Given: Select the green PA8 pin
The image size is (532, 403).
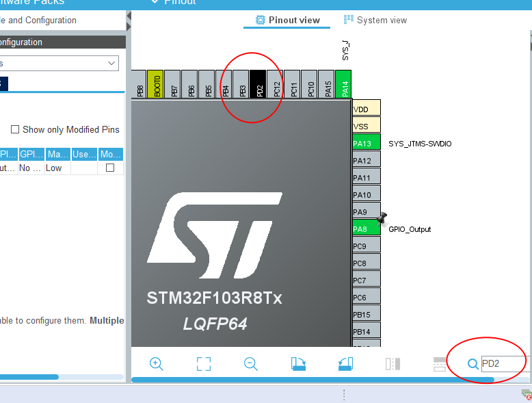Looking at the screenshot, I should coord(367,227).
